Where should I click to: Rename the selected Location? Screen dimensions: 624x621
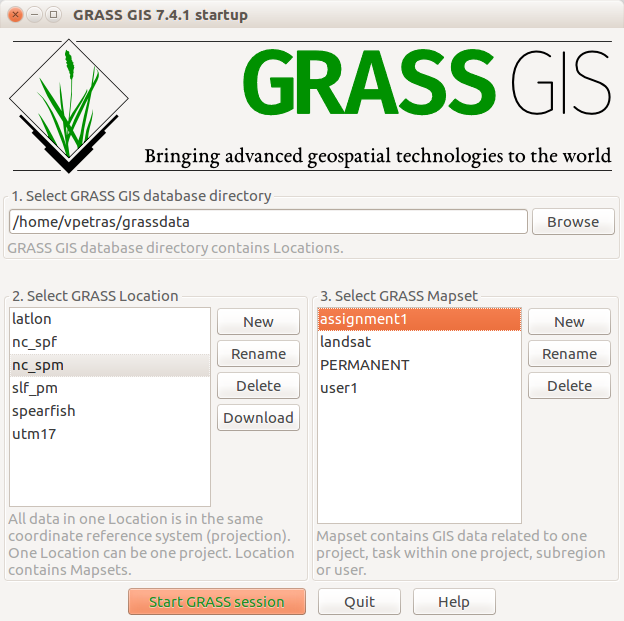pyautogui.click(x=258, y=353)
